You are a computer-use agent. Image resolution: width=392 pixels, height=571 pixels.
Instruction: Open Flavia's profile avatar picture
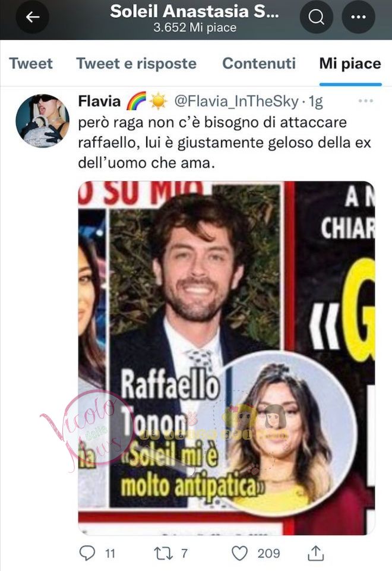[43, 121]
